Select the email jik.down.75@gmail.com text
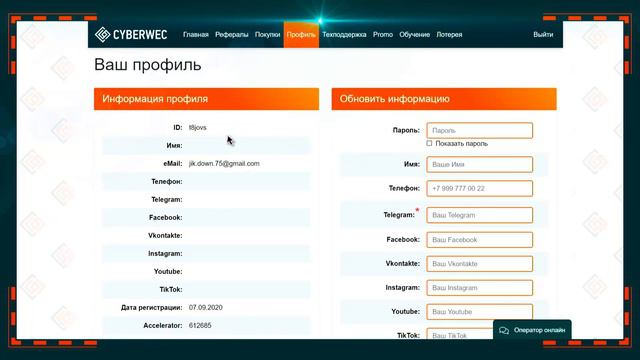 224,163
